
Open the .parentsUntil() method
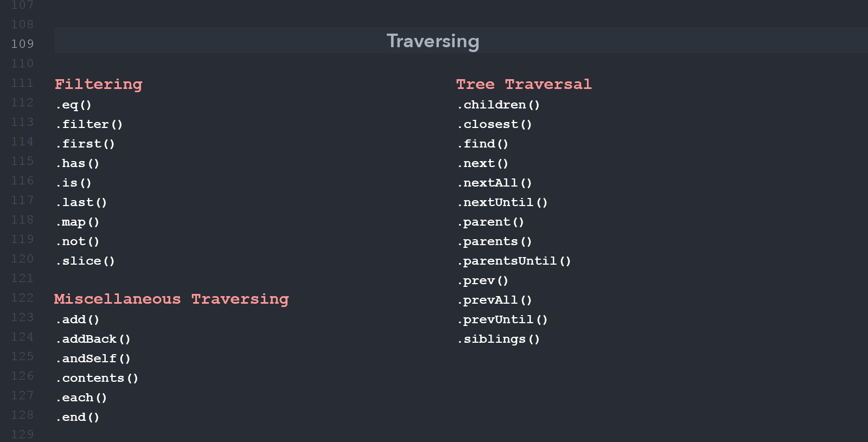[514, 261]
